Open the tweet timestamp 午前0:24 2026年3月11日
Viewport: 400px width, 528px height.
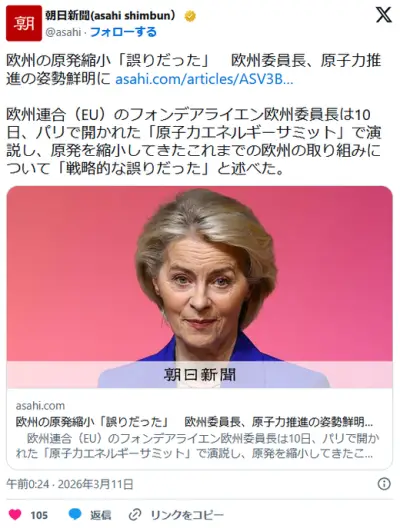(70, 484)
